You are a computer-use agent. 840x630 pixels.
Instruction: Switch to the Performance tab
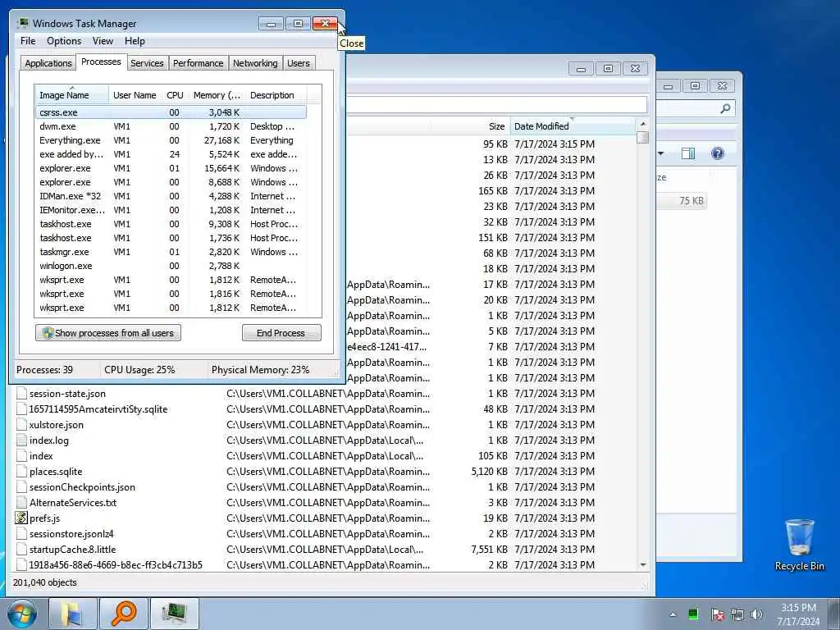(199, 63)
